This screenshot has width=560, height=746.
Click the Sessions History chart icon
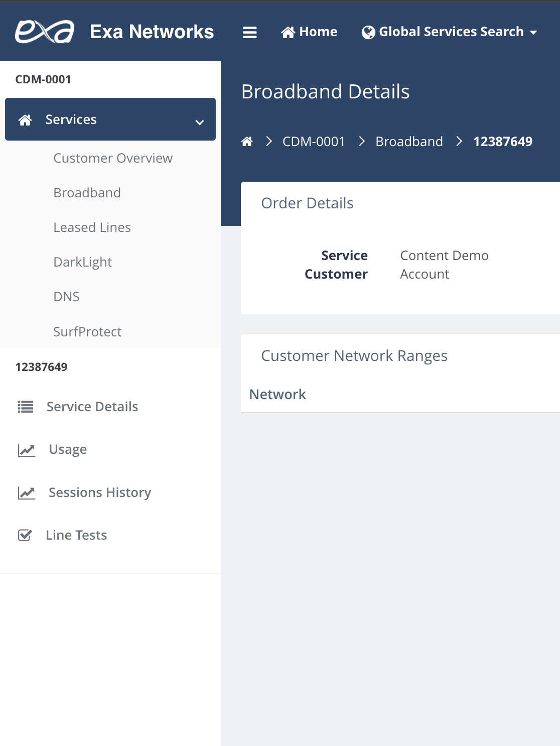tap(27, 493)
